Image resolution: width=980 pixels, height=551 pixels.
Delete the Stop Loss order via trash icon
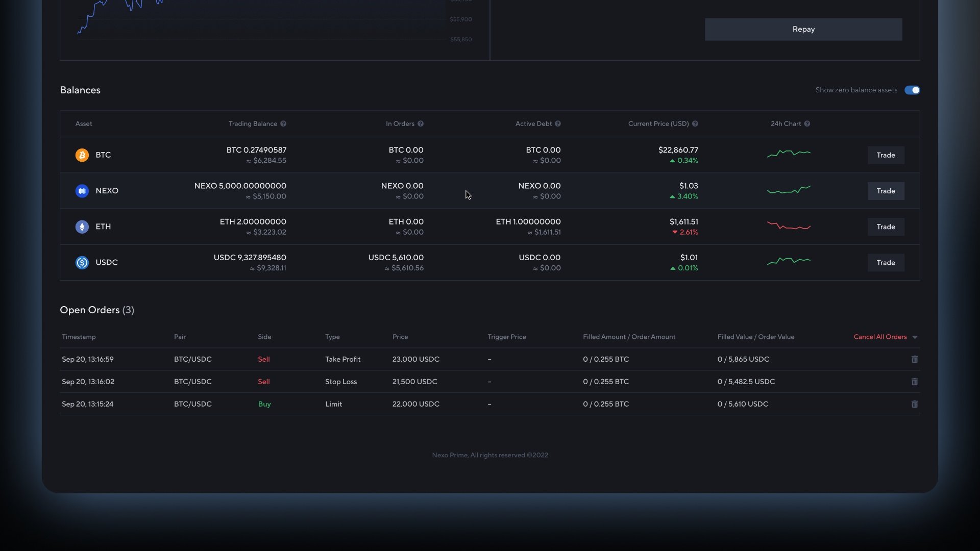point(915,382)
